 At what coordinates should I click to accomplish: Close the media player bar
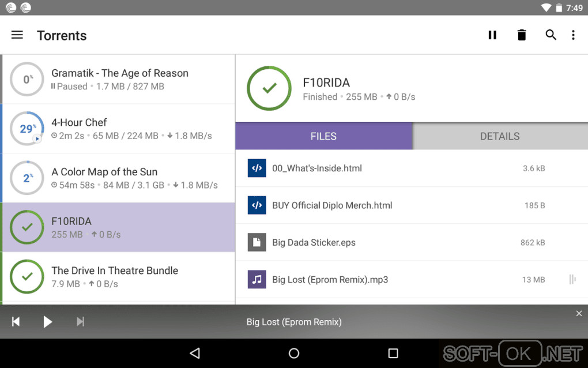point(579,313)
